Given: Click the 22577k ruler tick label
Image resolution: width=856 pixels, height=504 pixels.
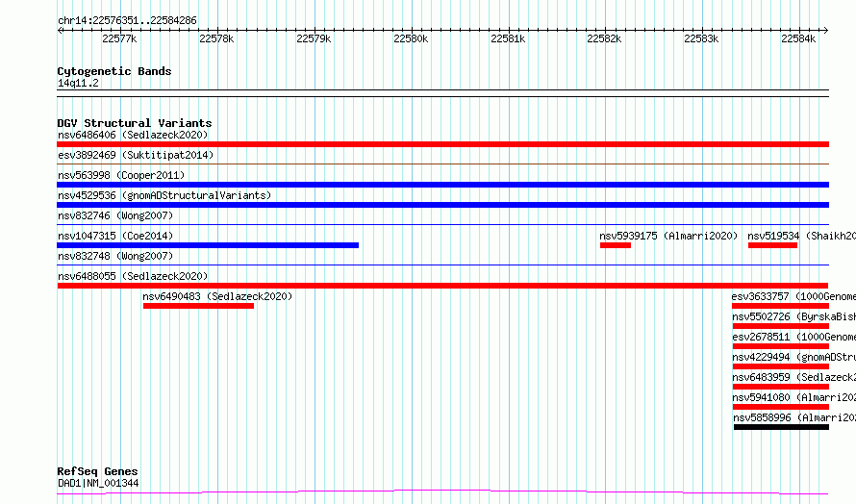Looking at the screenshot, I should pyautogui.click(x=119, y=38).
